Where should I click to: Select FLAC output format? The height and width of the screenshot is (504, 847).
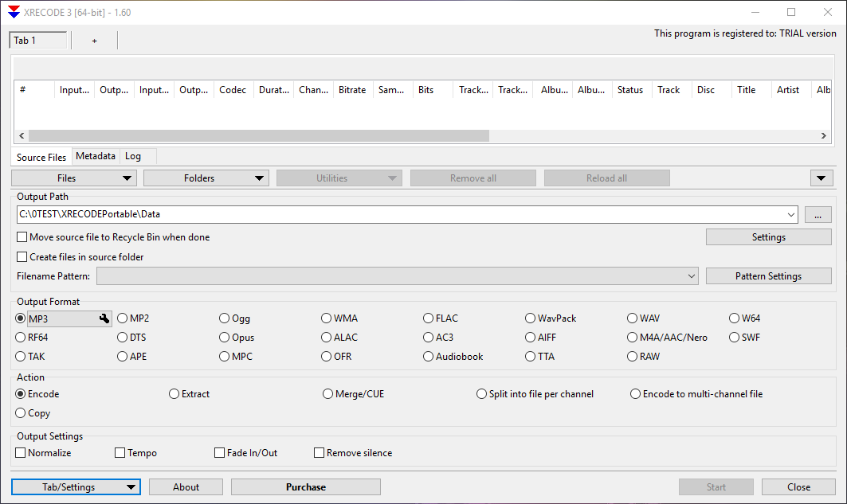[429, 318]
